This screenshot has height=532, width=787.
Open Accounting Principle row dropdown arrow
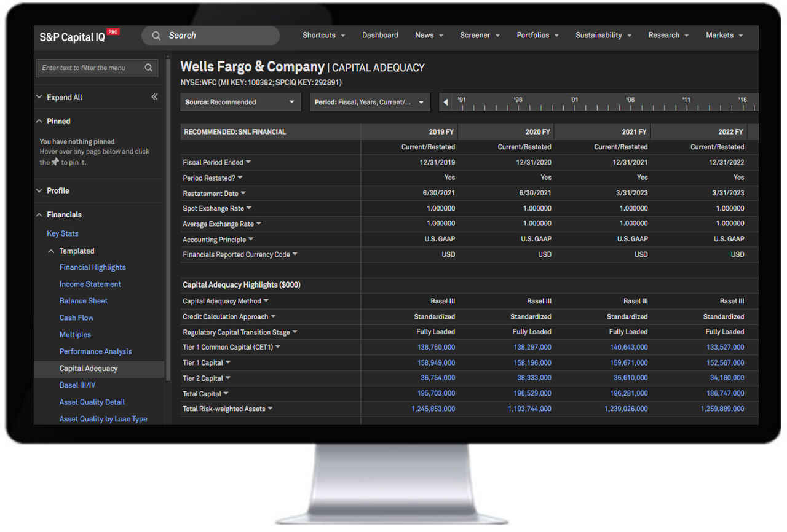coord(251,239)
